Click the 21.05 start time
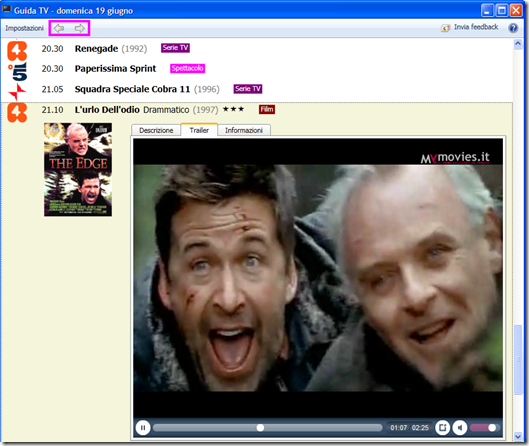 [x=52, y=89]
